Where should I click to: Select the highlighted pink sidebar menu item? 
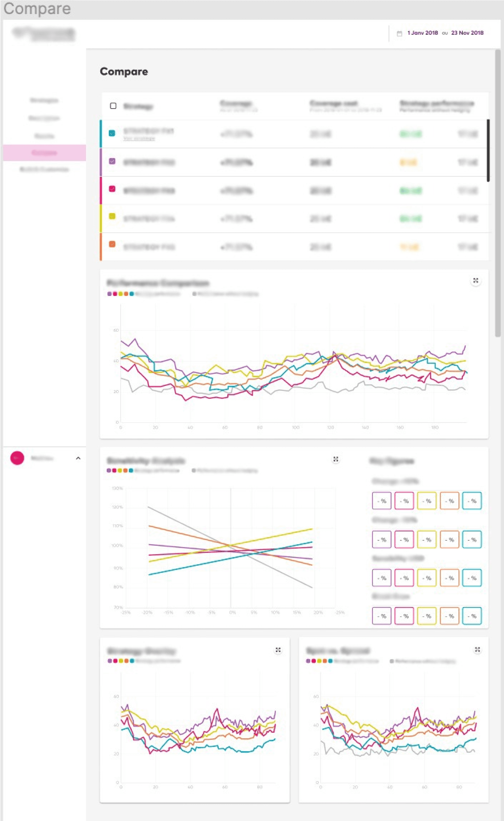tap(44, 153)
